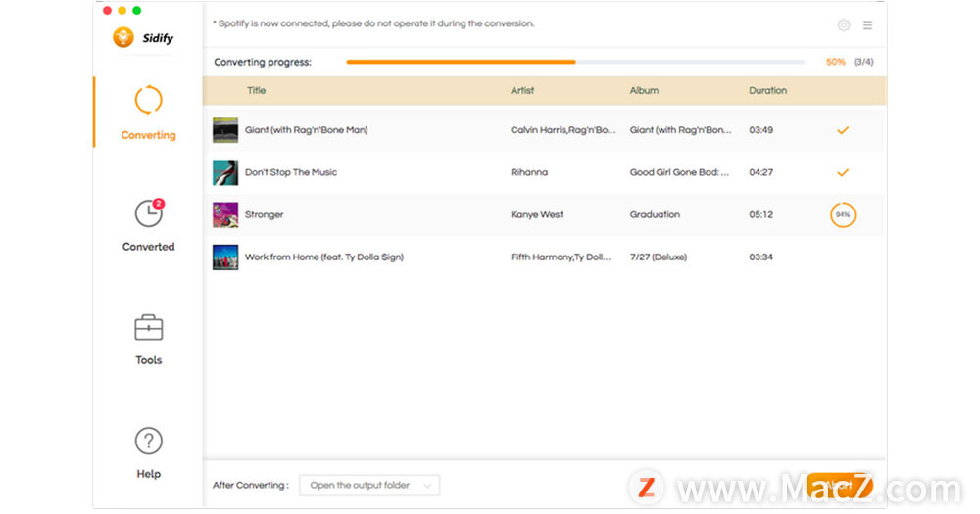This screenshot has width=980, height=514.
Task: Click artist Kanye West
Action: 536,214
